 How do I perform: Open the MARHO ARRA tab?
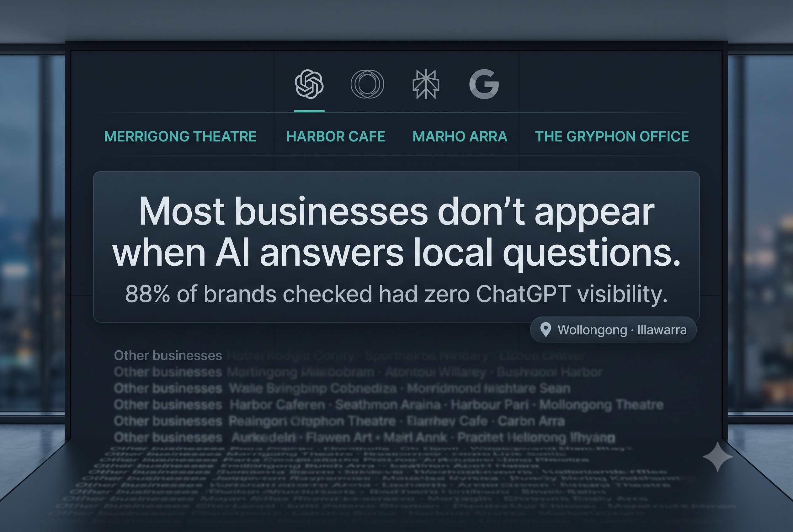[x=460, y=136]
